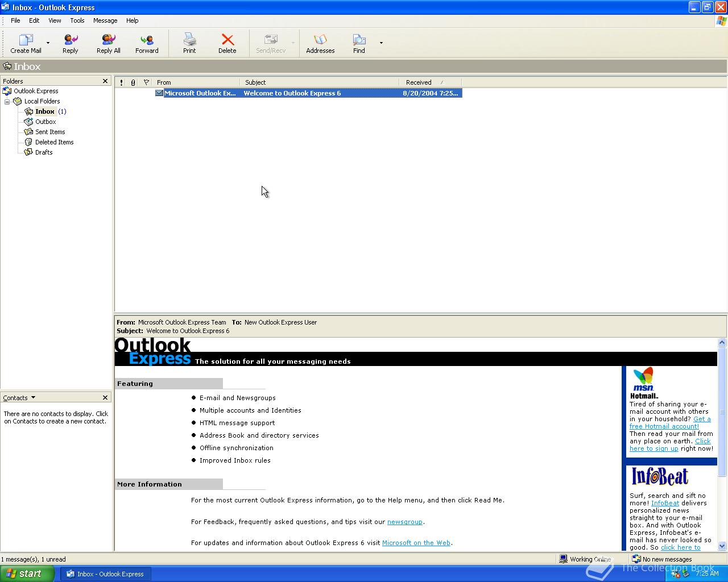
Task: Sort messages by Received column
Action: [x=431, y=82]
